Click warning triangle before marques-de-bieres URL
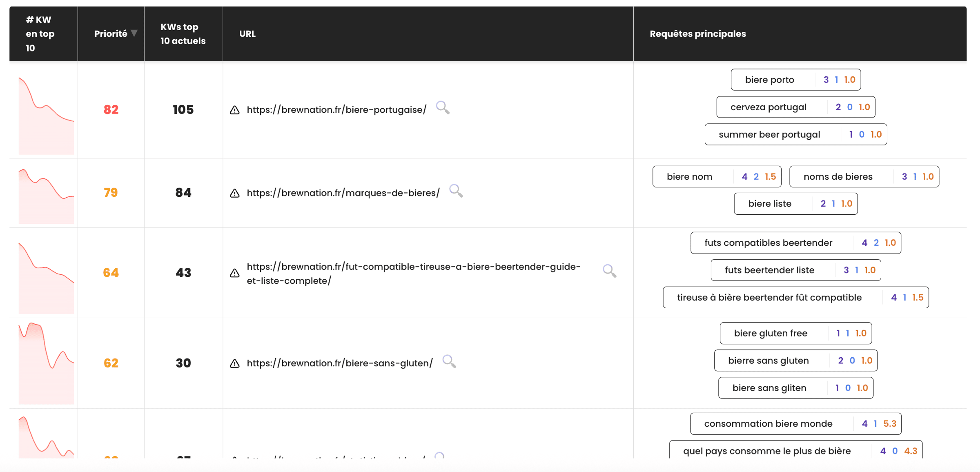Viewport: 980px width, 472px height. tap(235, 193)
